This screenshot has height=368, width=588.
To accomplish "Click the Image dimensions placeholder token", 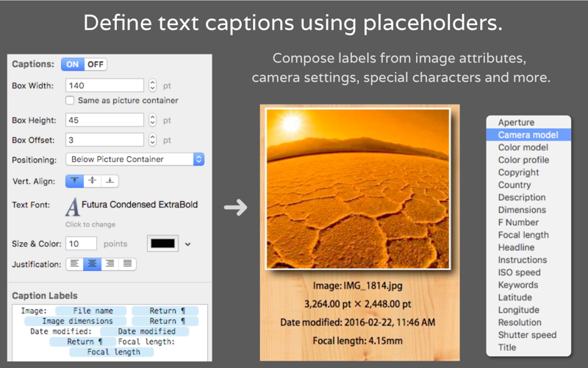I will click(x=76, y=321).
